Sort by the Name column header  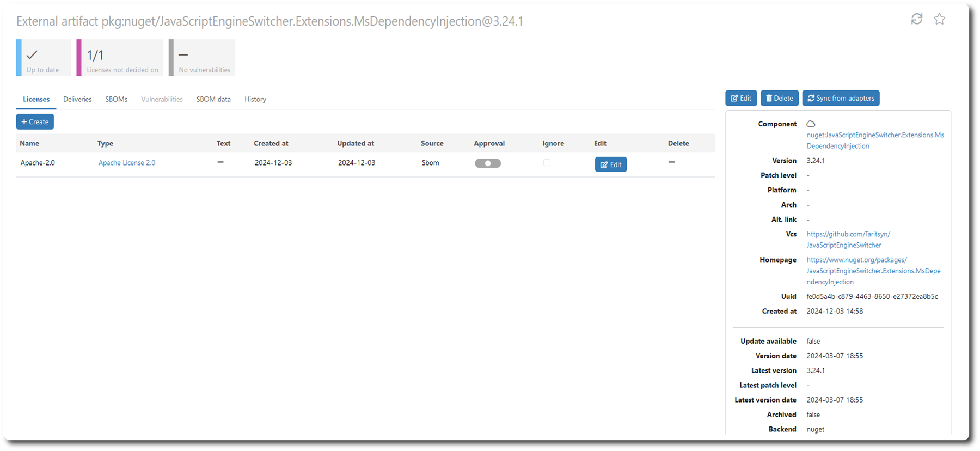click(x=29, y=143)
